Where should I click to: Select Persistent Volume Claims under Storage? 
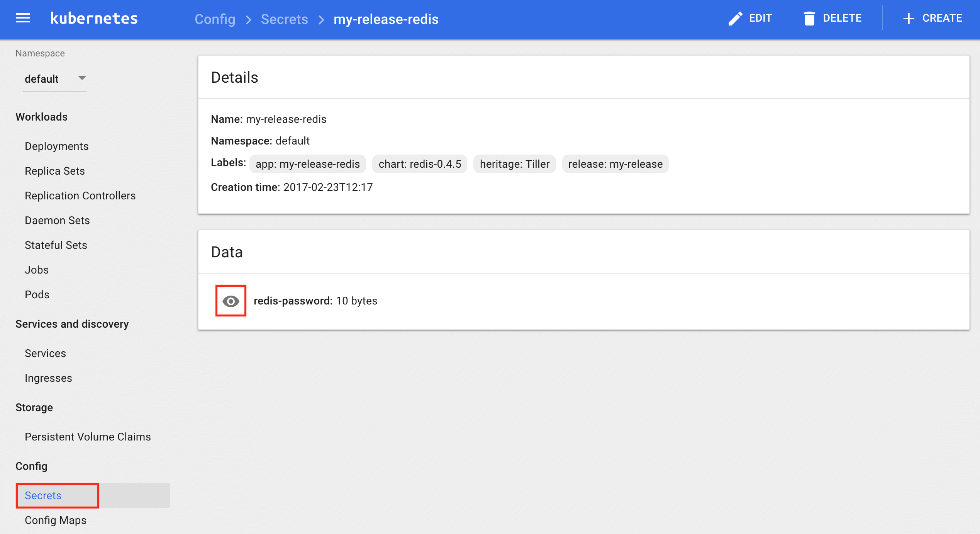pyautogui.click(x=88, y=437)
